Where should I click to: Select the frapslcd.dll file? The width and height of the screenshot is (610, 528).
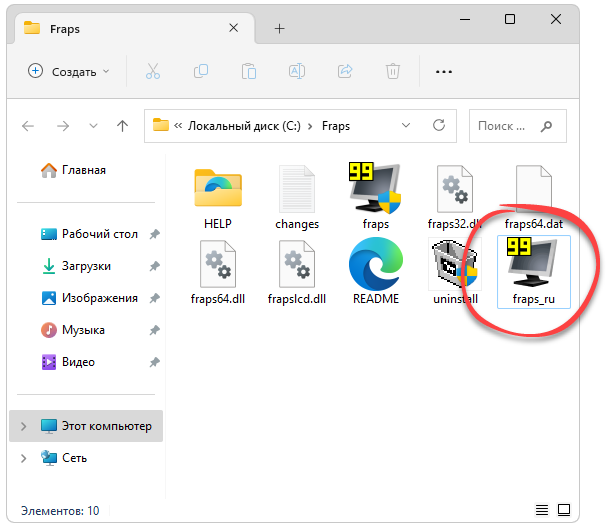tap(297, 272)
